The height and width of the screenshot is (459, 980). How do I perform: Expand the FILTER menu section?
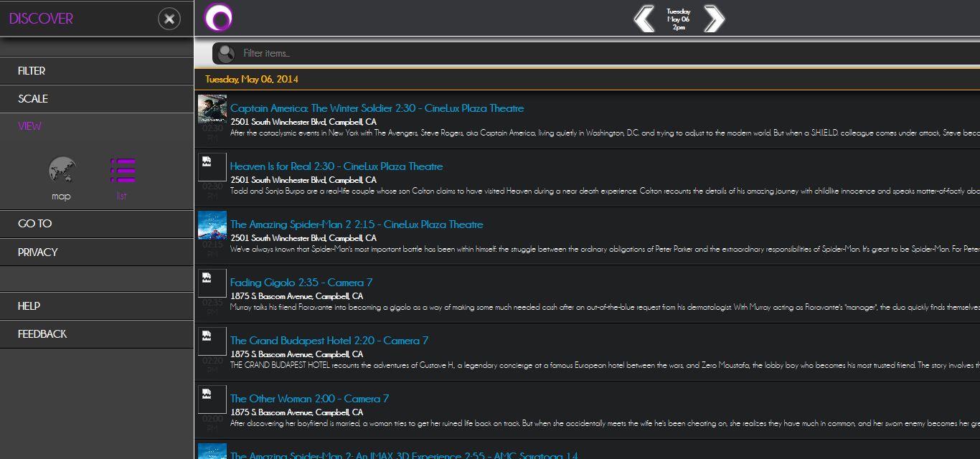(x=97, y=71)
